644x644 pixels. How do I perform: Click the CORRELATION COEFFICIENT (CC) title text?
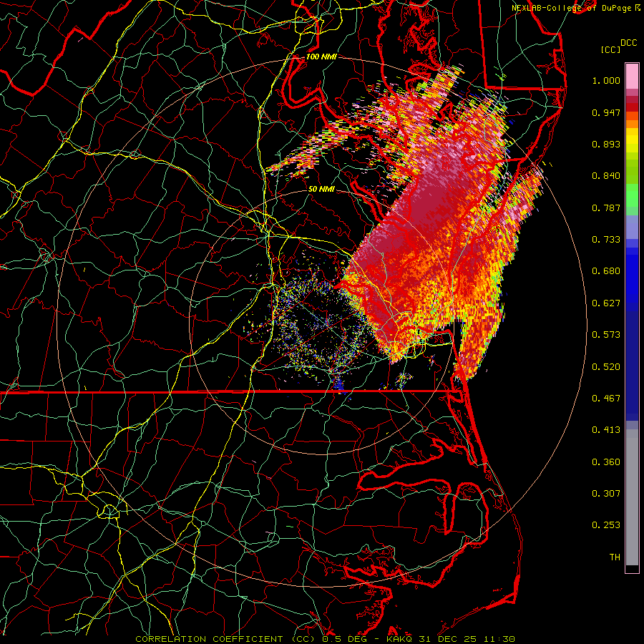pyautogui.click(x=225, y=639)
